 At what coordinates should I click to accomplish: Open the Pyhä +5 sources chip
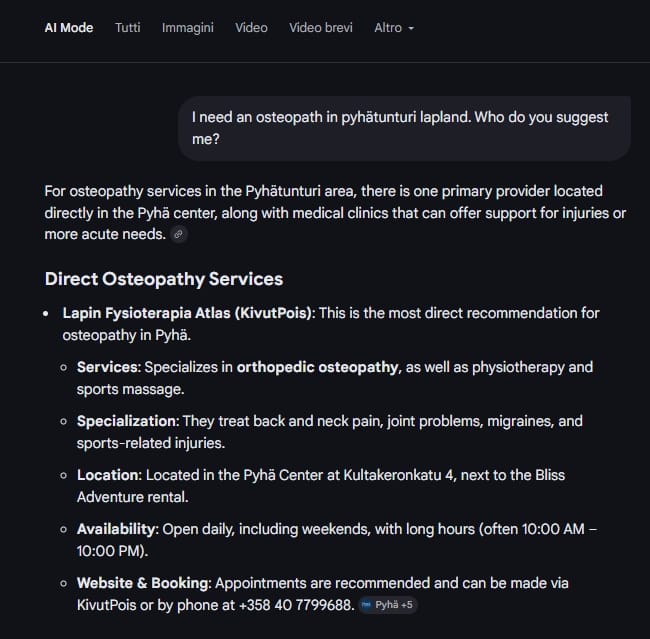[x=388, y=605]
